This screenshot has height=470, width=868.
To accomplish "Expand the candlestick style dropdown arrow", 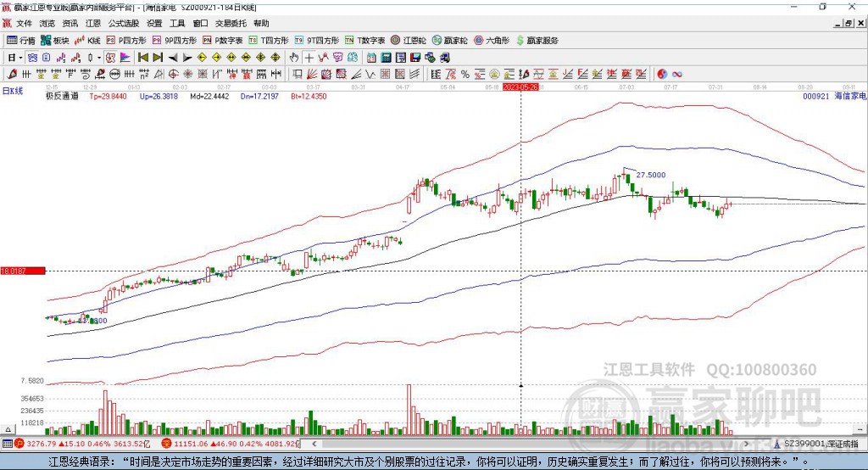I will coord(99,58).
